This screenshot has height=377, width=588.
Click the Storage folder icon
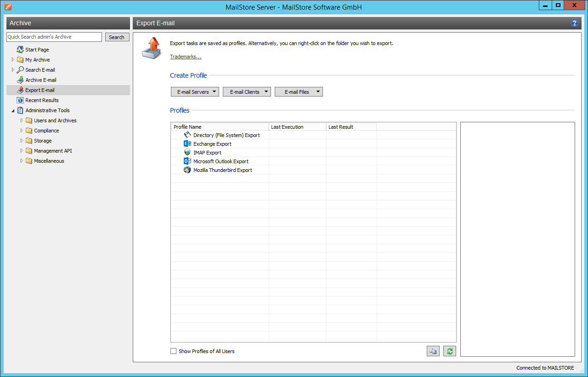pos(29,141)
